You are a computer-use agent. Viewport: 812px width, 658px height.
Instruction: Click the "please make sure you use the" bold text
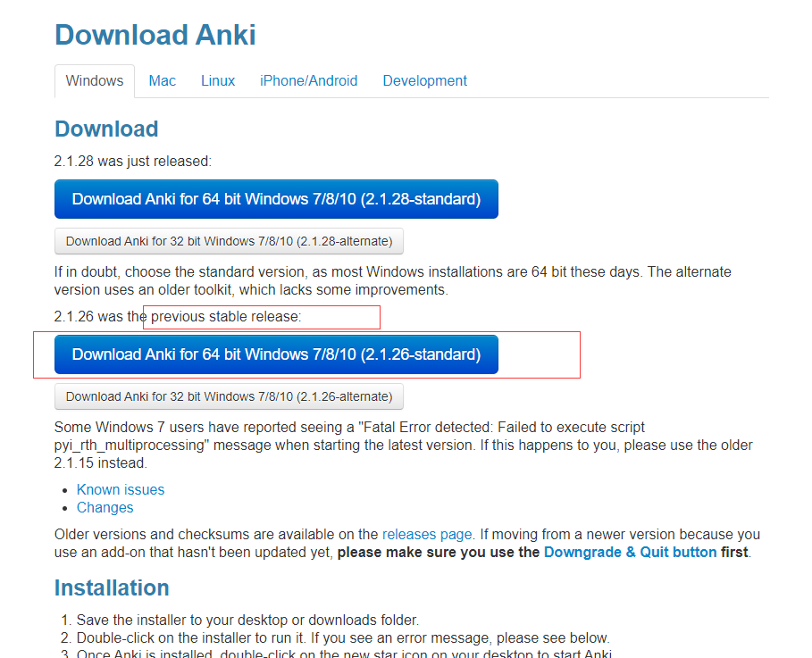click(x=438, y=552)
